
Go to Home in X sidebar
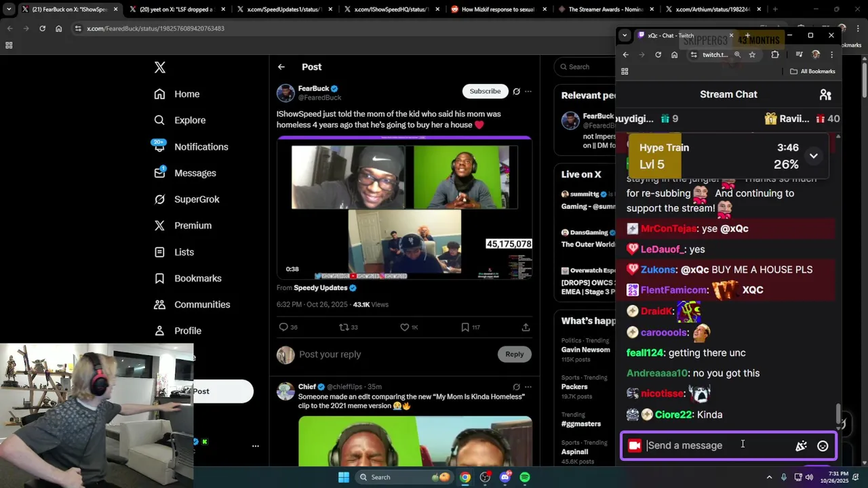(x=176, y=94)
